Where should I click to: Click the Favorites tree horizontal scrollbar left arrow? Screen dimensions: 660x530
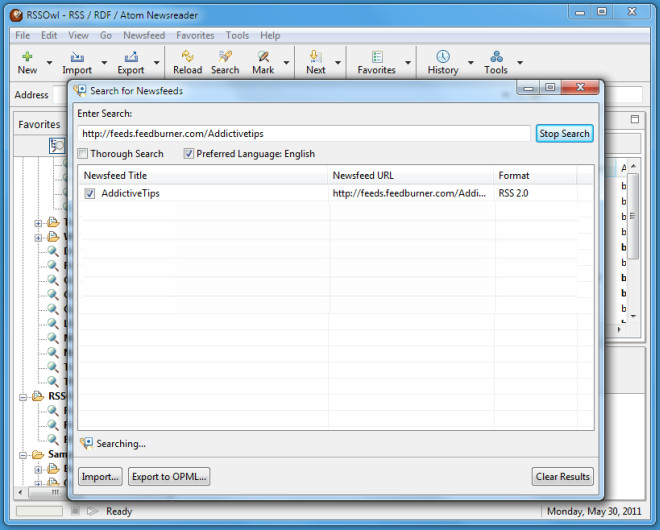[x=20, y=492]
